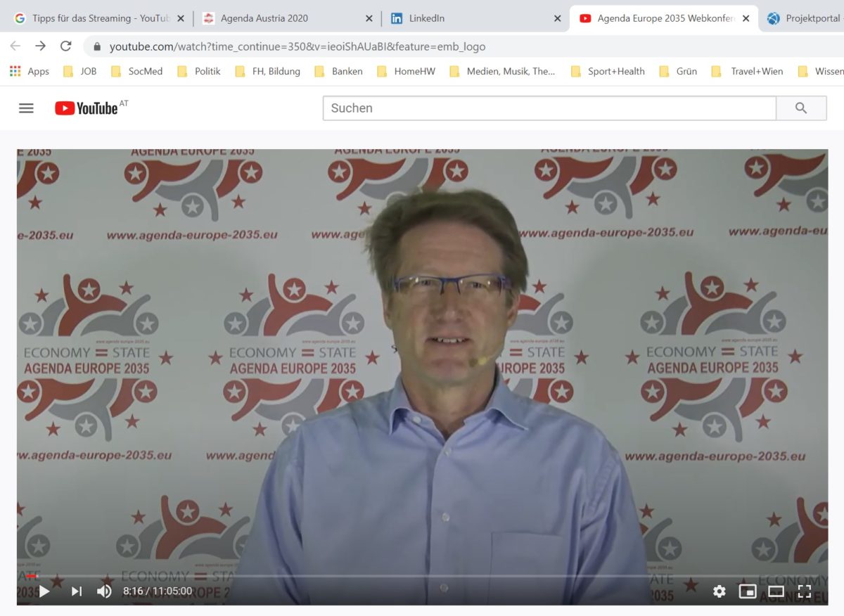Screen dimensions: 844x616
Task: Reload the current page
Action: [x=65, y=46]
